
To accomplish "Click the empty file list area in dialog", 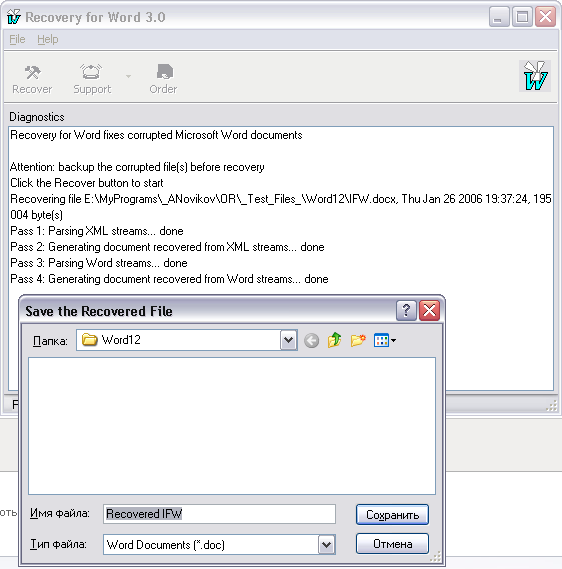I will pos(232,426).
